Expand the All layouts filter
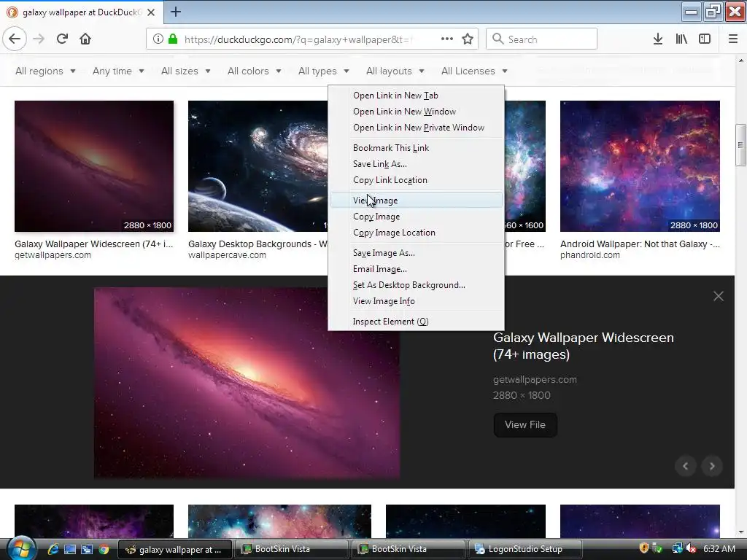Screen dimensions: 747x560 (x=395, y=71)
